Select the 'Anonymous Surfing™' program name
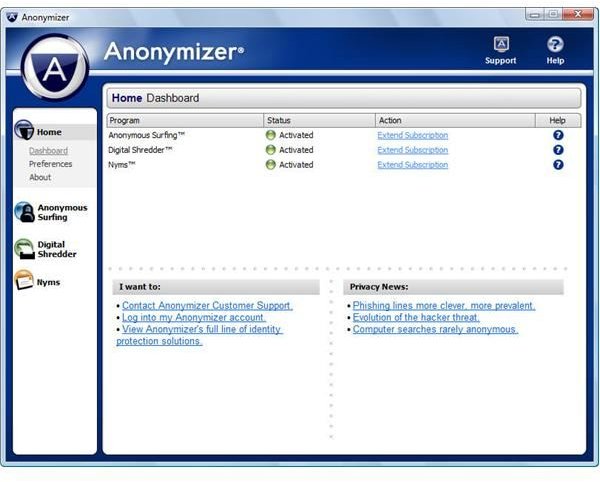 (x=147, y=135)
